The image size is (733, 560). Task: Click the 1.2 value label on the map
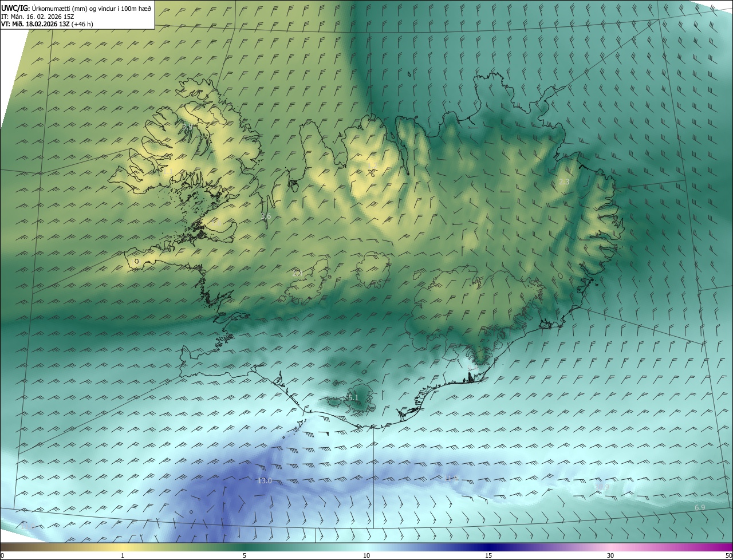[x=372, y=165]
